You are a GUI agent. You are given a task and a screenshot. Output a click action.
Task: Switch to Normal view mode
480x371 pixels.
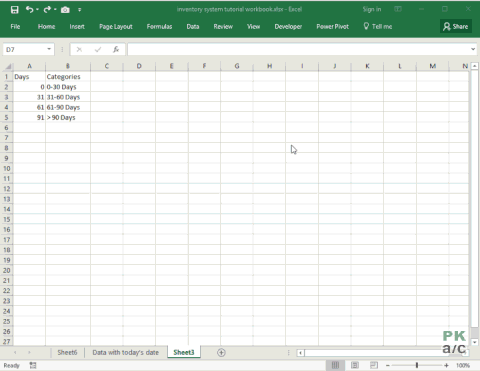click(x=335, y=365)
